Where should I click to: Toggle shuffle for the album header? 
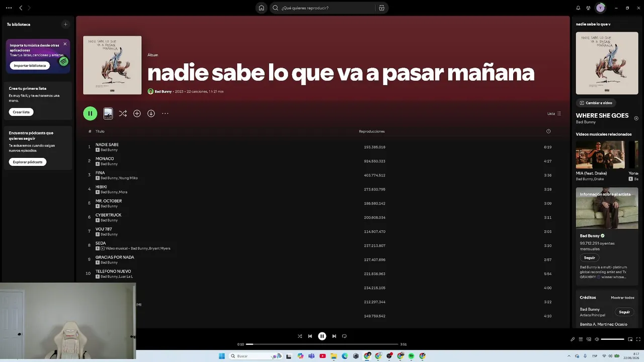tap(123, 114)
